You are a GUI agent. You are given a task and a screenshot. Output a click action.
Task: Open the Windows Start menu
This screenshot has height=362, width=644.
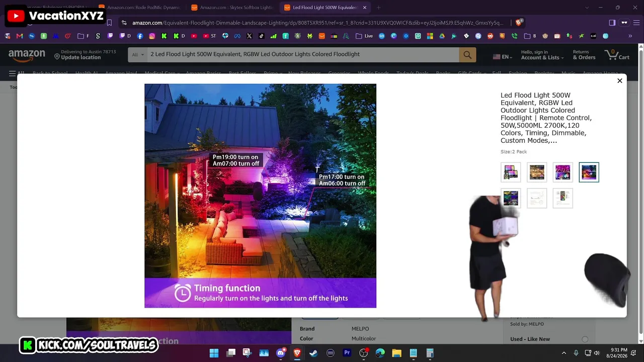tap(214, 353)
